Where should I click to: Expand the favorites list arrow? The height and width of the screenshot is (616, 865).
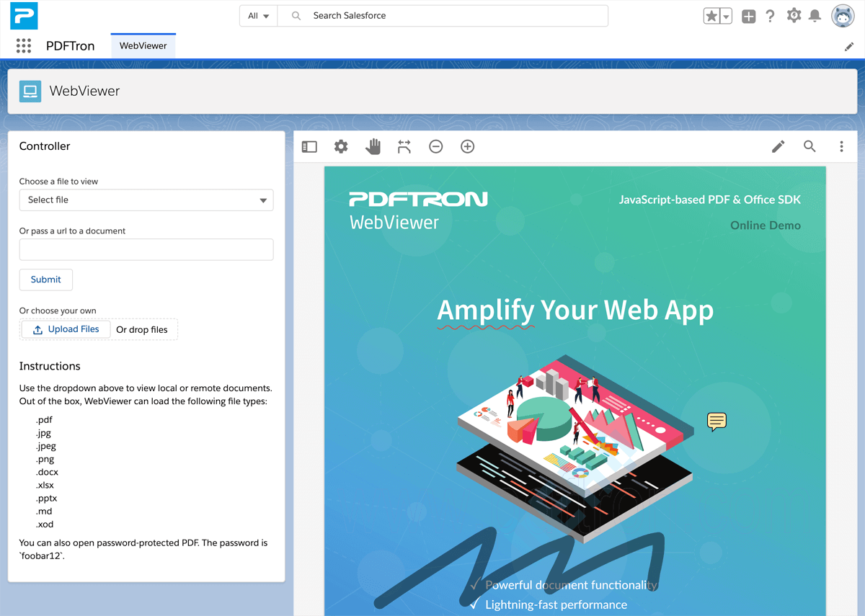[x=725, y=15]
